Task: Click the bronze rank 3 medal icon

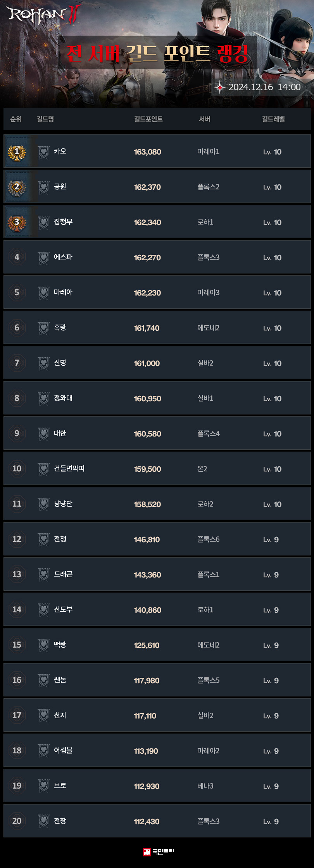Action: [x=17, y=222]
